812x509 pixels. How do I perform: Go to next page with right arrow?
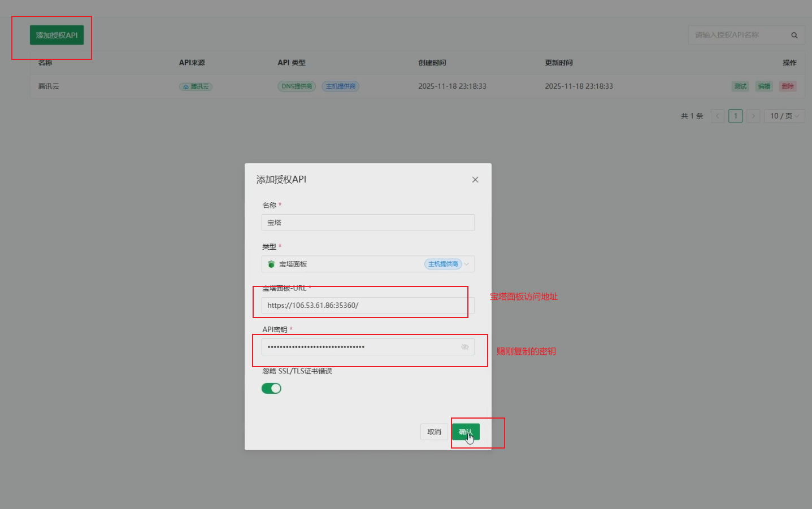(x=753, y=116)
